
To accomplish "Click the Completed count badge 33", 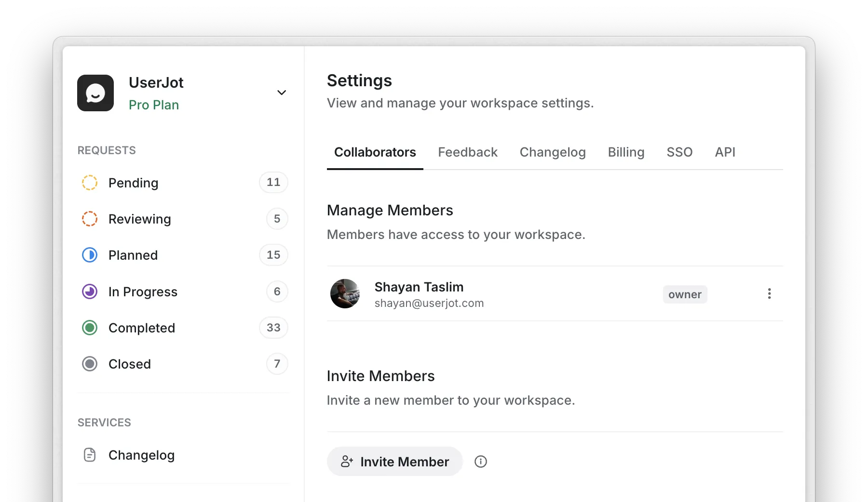I will pos(273,328).
